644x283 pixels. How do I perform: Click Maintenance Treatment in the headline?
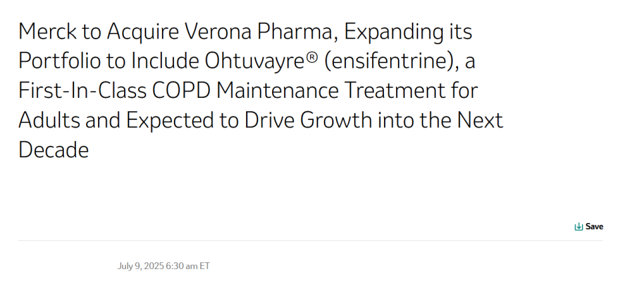click(x=347, y=91)
